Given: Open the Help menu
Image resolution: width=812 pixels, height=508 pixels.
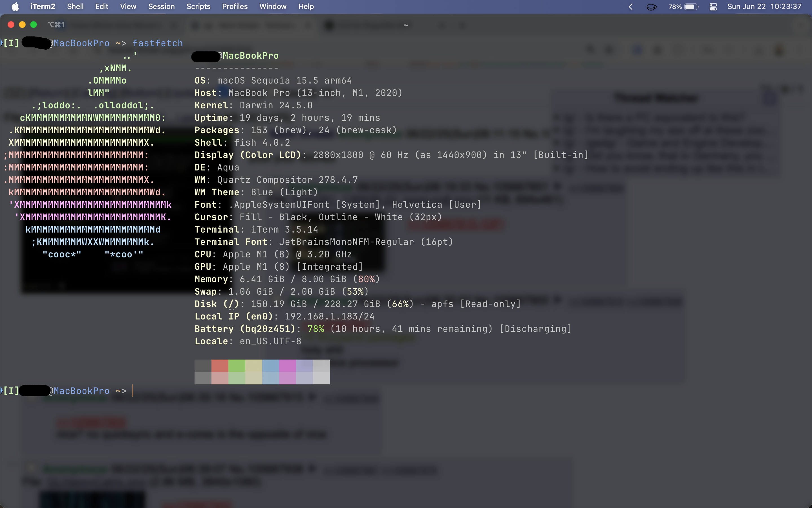Looking at the screenshot, I should (306, 7).
